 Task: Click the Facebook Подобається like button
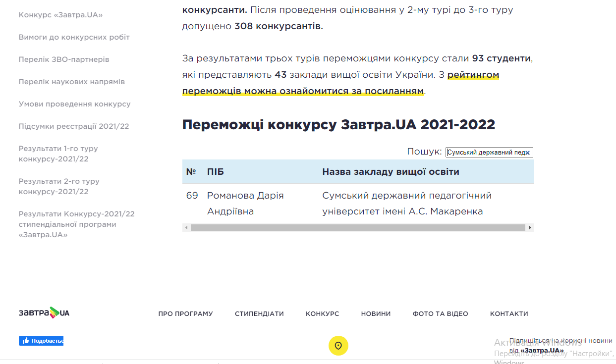(x=41, y=341)
